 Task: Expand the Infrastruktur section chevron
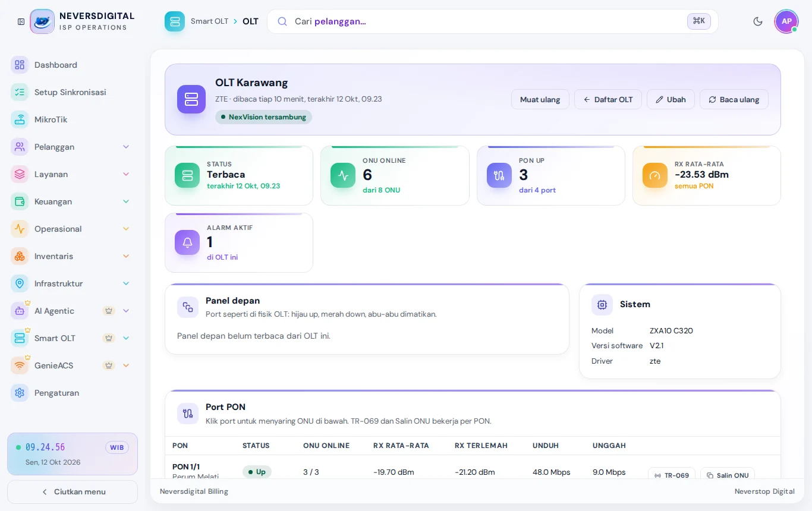126,283
